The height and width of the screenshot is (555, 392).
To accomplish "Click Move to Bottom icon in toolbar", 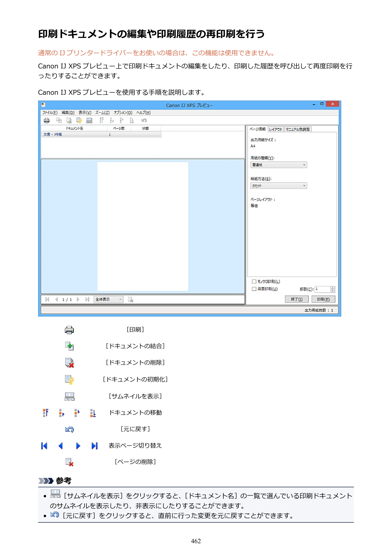I will tap(132, 120).
